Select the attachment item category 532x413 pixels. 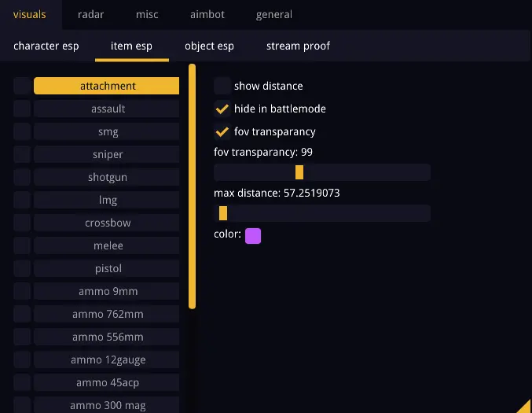point(108,86)
